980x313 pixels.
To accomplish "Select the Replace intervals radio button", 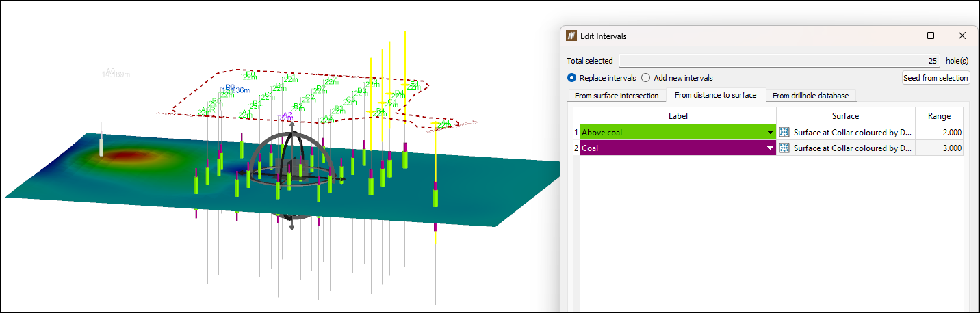I will (572, 78).
